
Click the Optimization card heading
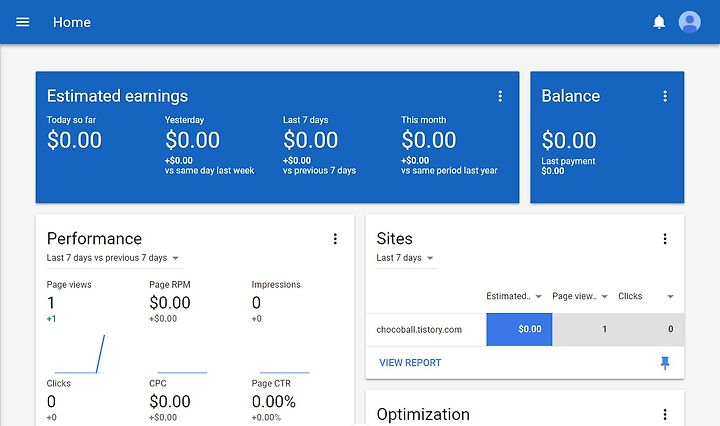(423, 415)
